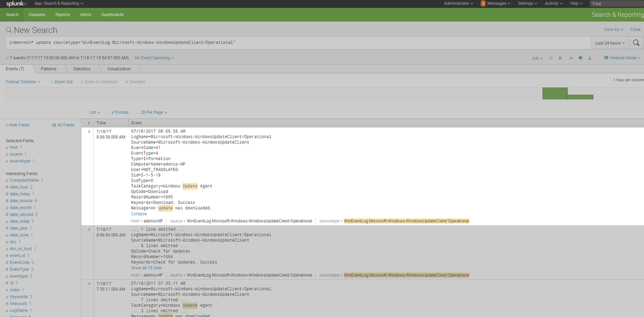Click the All Fields button
Screen dimensions: 644x317
[x=63, y=125]
